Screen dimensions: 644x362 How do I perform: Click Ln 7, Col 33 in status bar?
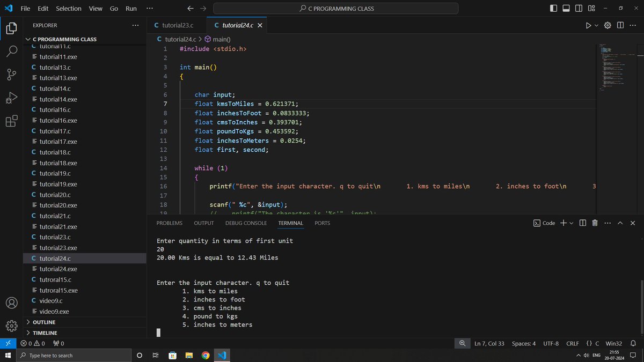pos(489,343)
